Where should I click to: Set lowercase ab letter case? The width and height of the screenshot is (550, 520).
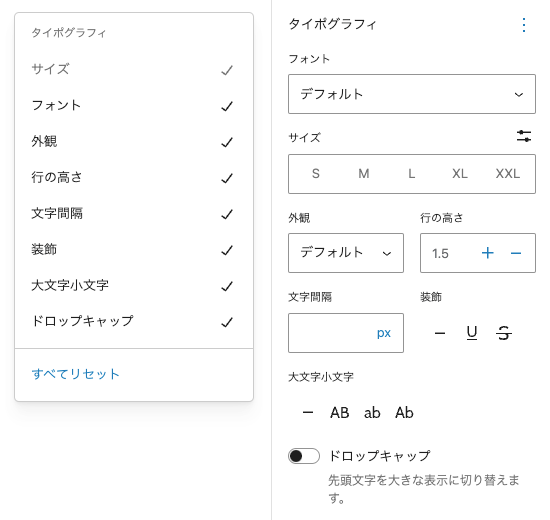click(x=372, y=413)
